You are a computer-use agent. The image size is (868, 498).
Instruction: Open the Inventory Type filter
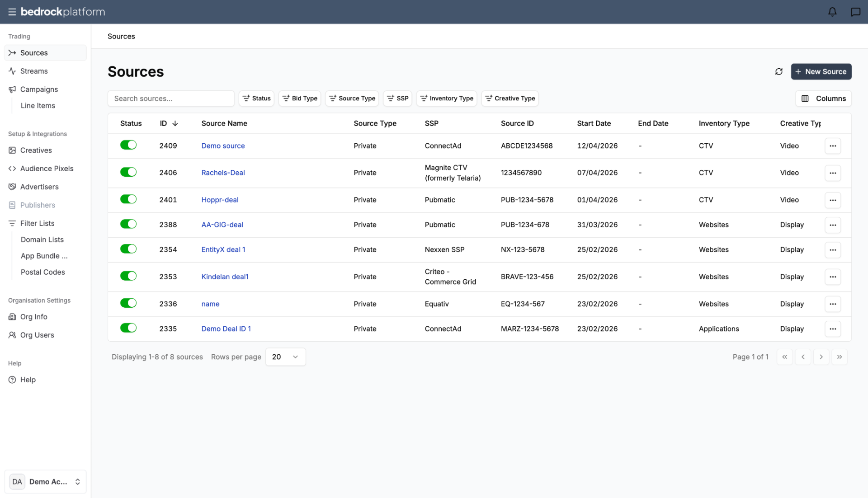click(x=447, y=99)
